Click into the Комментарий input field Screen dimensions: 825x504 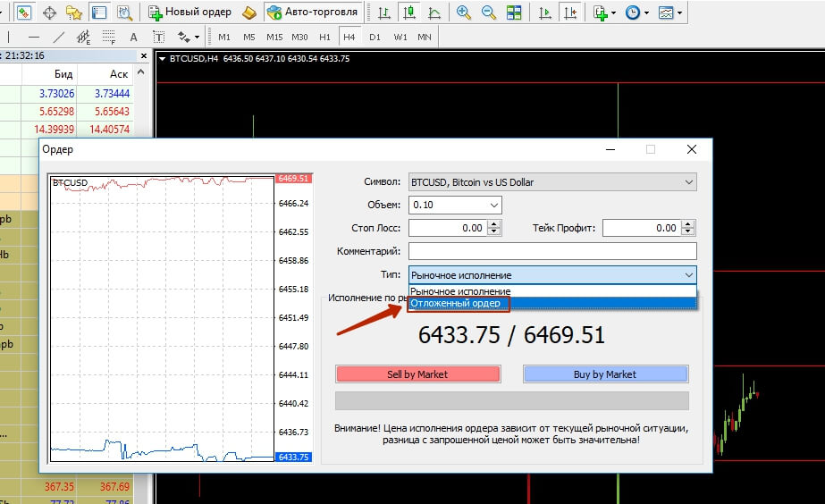tap(551, 252)
